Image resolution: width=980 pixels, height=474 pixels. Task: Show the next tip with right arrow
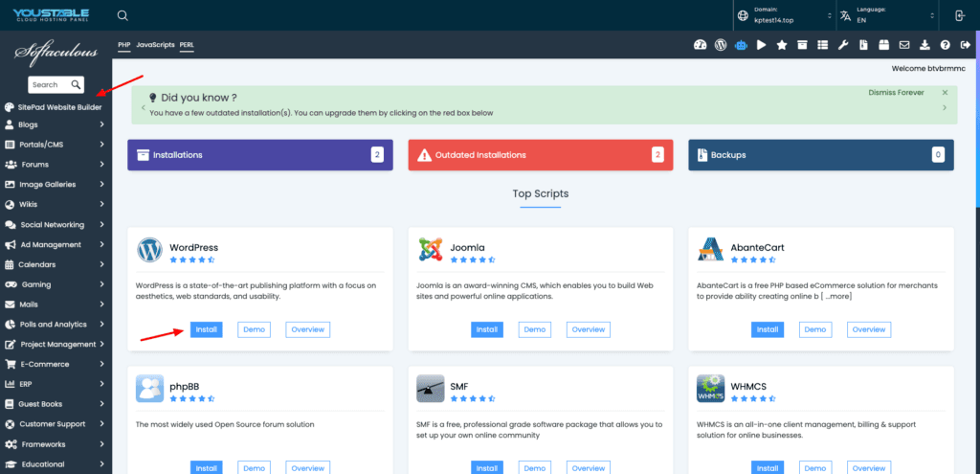click(x=945, y=107)
